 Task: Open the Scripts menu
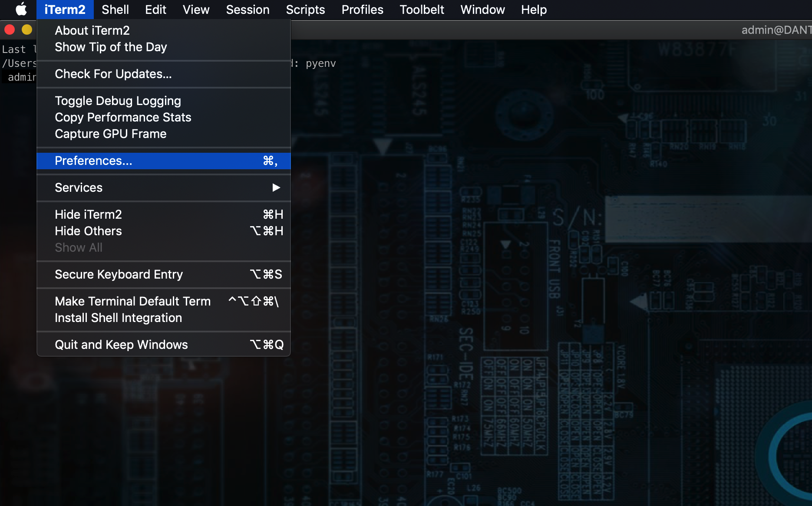pos(305,10)
